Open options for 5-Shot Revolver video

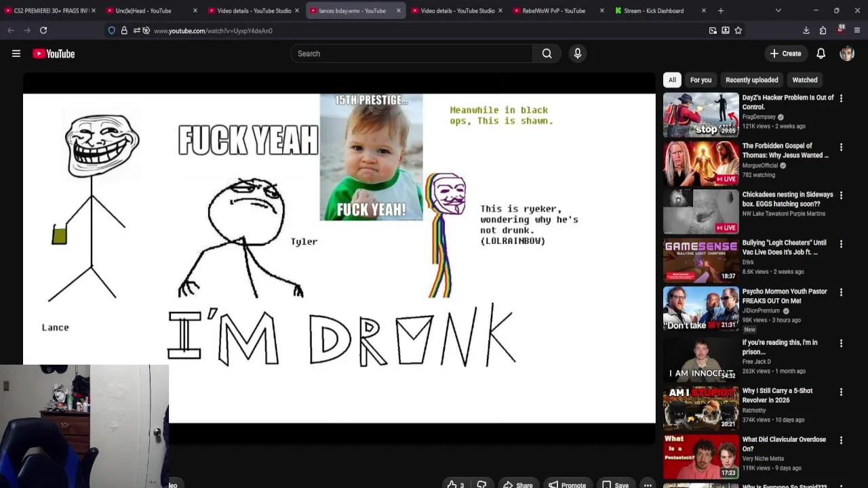click(x=841, y=392)
